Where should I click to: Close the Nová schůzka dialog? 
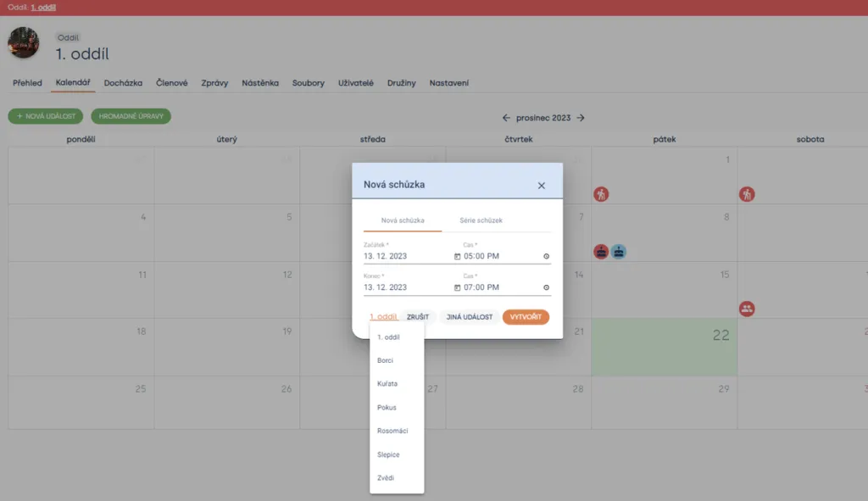[x=542, y=186]
